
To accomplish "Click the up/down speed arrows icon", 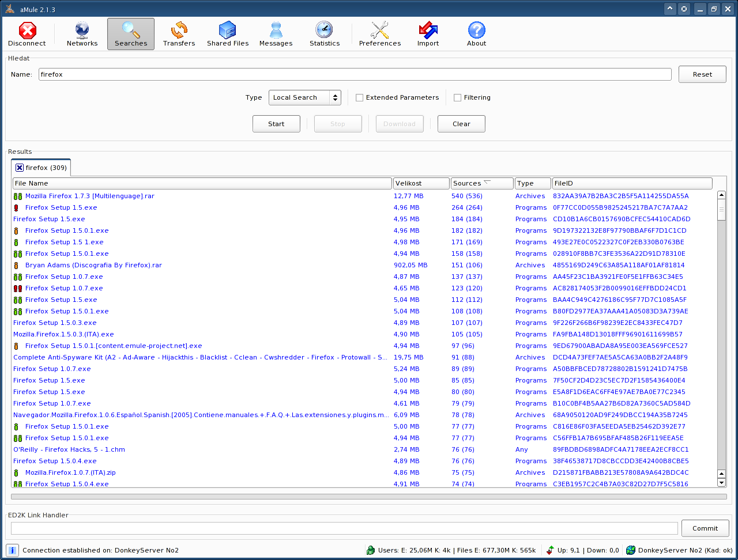I will (550, 550).
